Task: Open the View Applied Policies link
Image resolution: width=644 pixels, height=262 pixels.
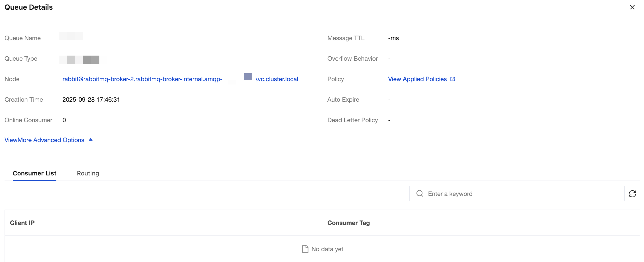Action: [x=417, y=79]
